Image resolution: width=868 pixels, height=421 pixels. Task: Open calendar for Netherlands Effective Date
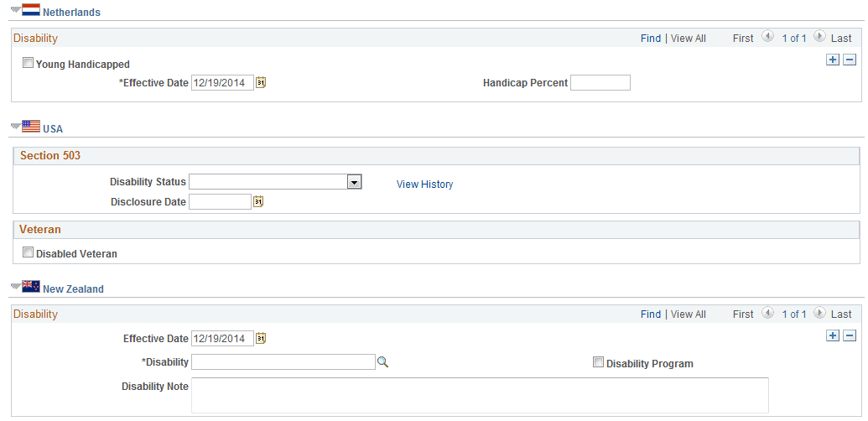click(261, 83)
